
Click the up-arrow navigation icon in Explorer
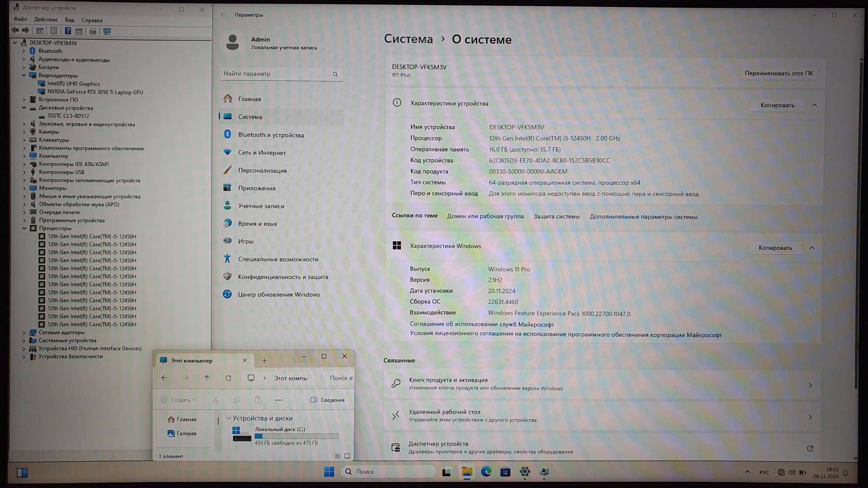[207, 378]
